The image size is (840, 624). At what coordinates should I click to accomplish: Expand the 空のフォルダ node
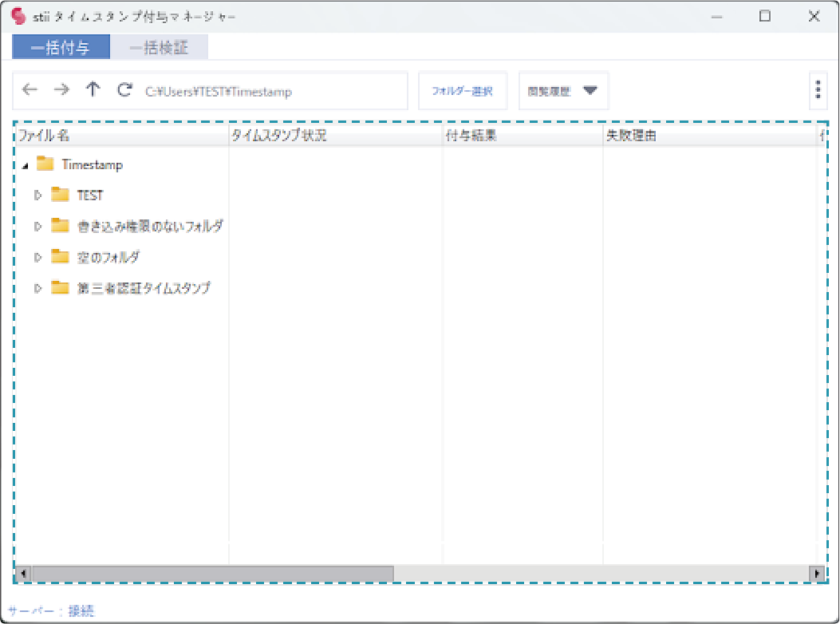(x=37, y=257)
